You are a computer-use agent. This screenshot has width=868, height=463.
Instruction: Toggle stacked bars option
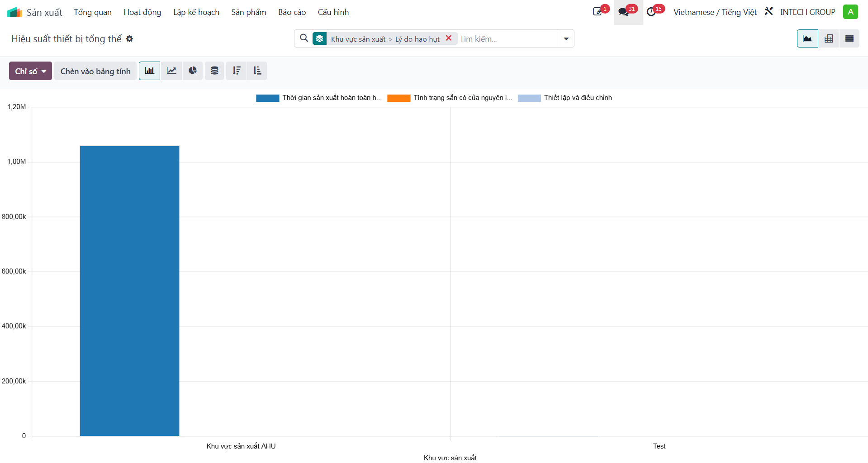point(214,71)
